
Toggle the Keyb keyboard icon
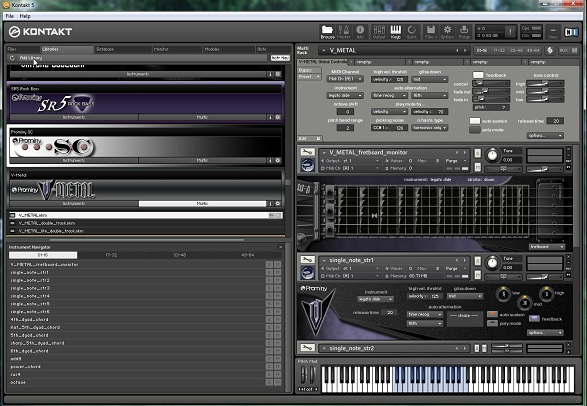396,32
